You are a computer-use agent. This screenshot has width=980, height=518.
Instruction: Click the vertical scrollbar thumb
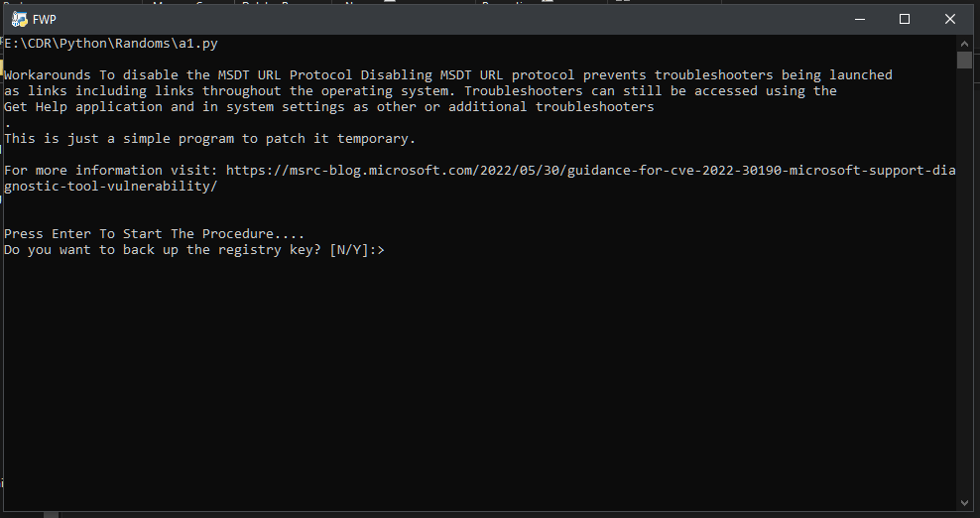[964, 61]
